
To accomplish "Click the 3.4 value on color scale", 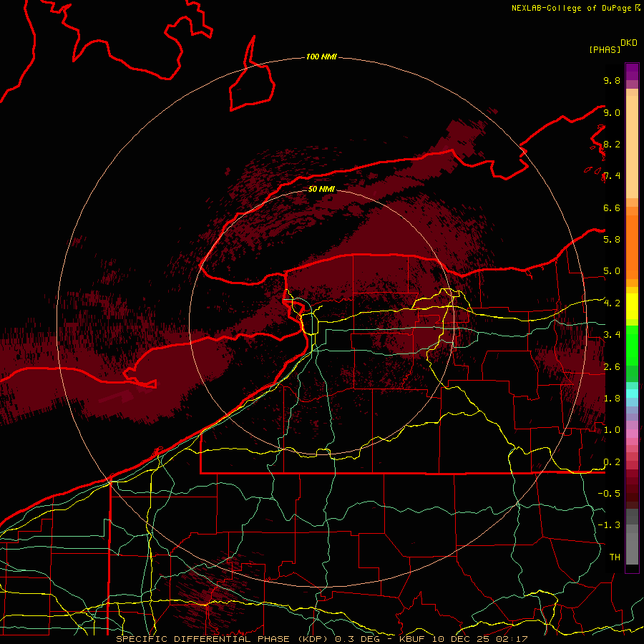I will [612, 335].
